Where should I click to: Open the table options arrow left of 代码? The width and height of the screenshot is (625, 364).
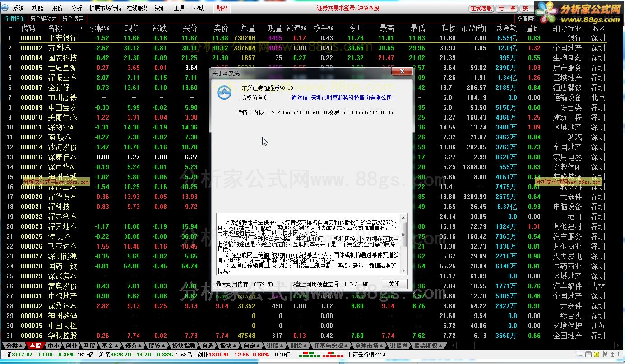click(x=10, y=28)
